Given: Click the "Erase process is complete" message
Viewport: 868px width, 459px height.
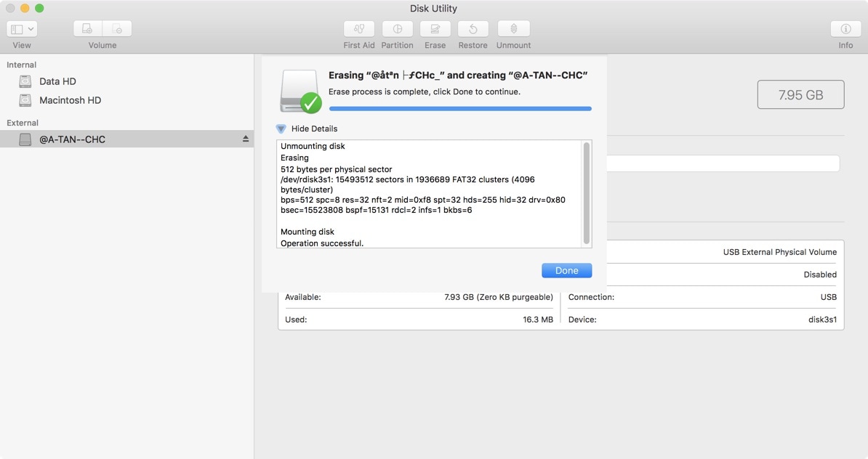Looking at the screenshot, I should pos(424,92).
